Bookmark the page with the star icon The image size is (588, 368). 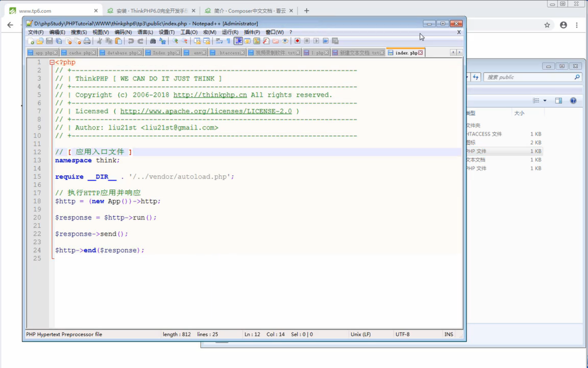(547, 25)
